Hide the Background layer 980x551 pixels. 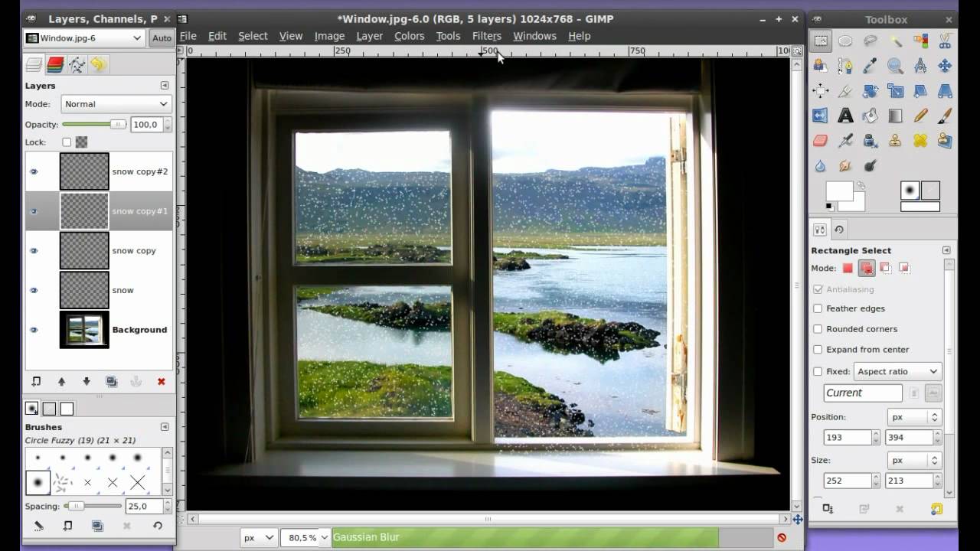34,330
